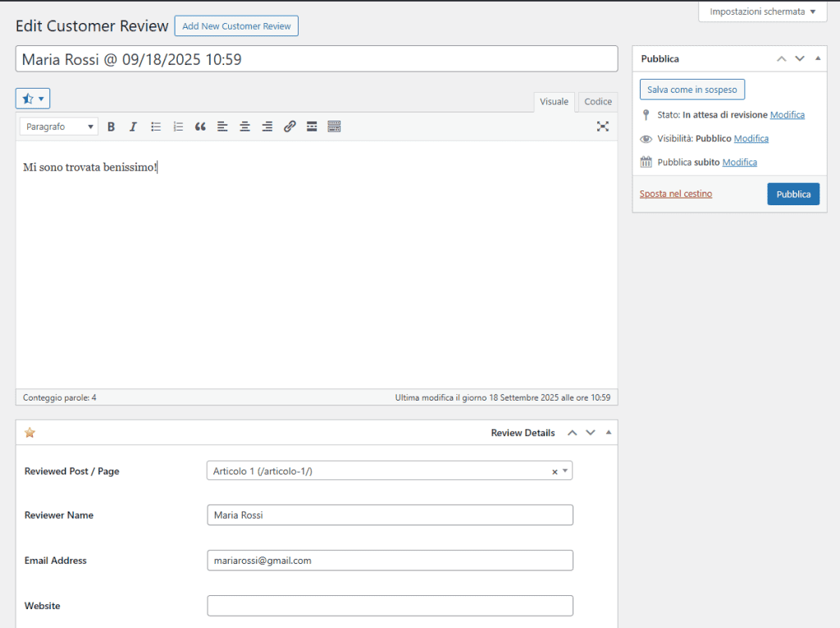
Task: Open the Paragrafo format dropdown
Action: [x=58, y=126]
